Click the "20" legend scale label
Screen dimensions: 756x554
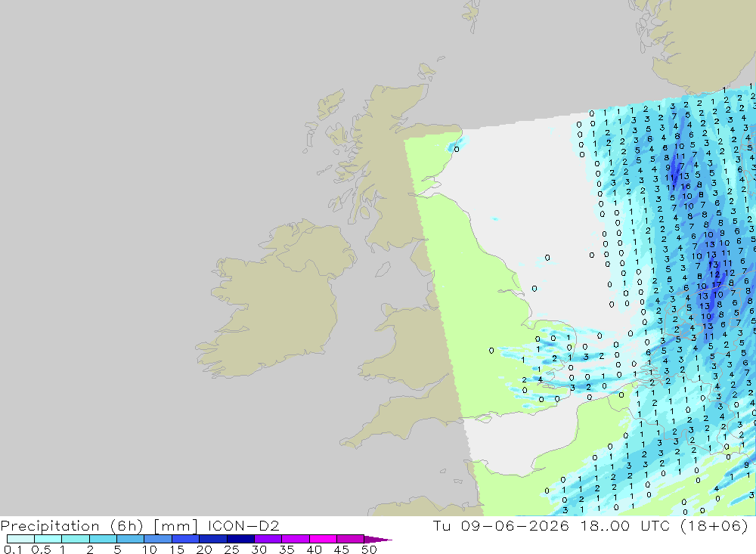pyautogui.click(x=204, y=549)
